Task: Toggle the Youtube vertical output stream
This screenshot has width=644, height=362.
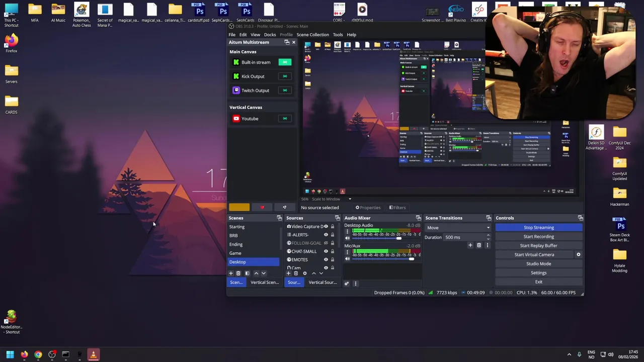Action: [x=285, y=119]
